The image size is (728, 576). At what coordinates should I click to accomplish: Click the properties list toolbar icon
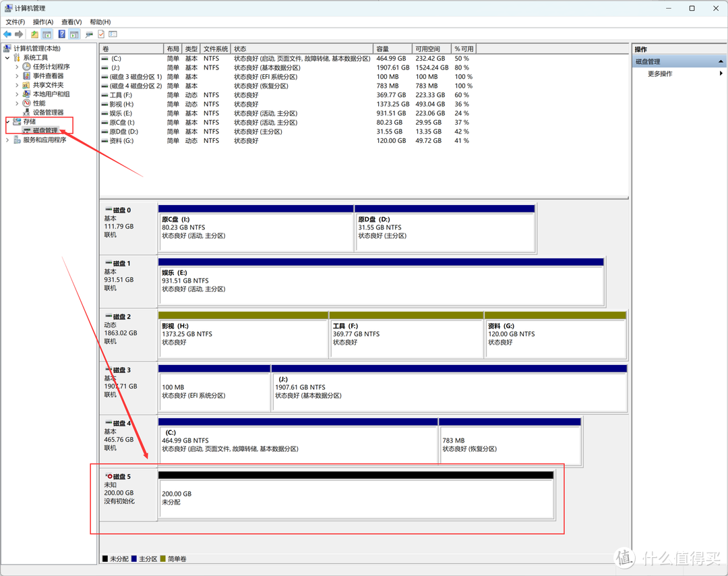[113, 34]
